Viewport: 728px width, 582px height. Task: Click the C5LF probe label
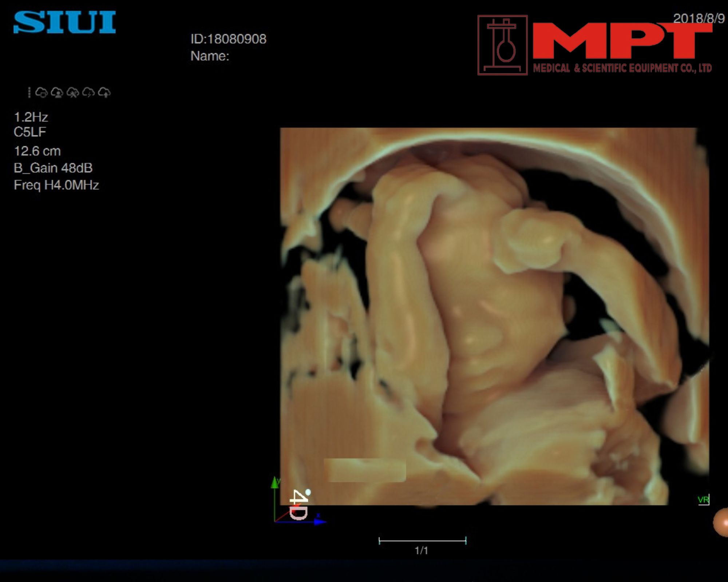click(30, 132)
